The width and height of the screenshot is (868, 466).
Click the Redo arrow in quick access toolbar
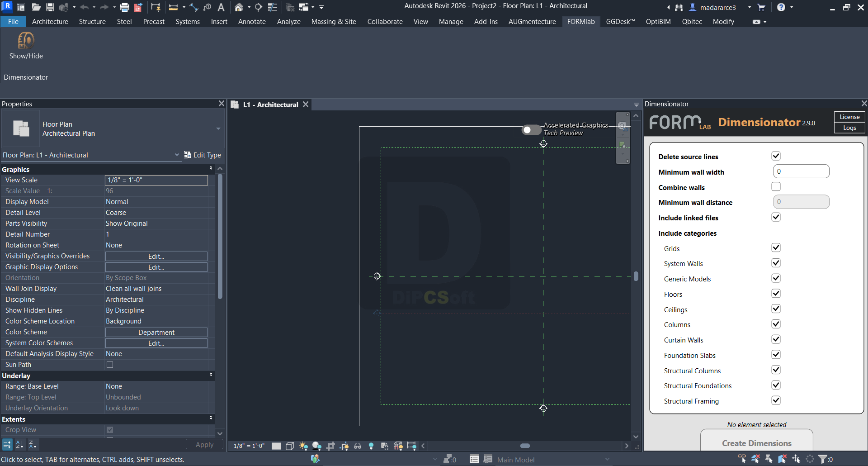104,7
